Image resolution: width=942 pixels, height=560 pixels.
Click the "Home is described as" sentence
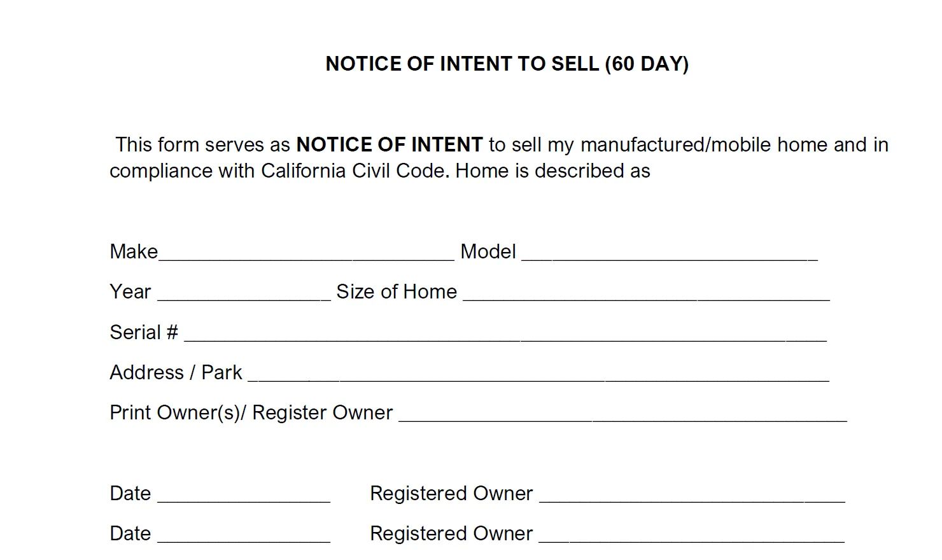(552, 171)
